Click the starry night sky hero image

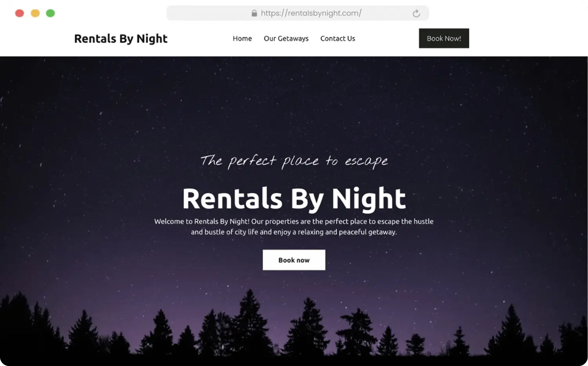click(x=294, y=102)
